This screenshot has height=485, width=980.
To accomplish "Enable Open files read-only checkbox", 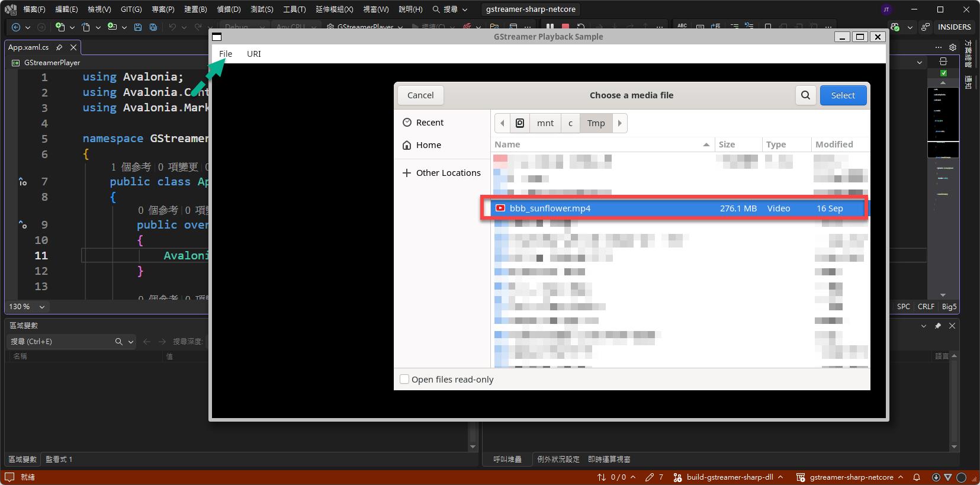I will (x=404, y=380).
